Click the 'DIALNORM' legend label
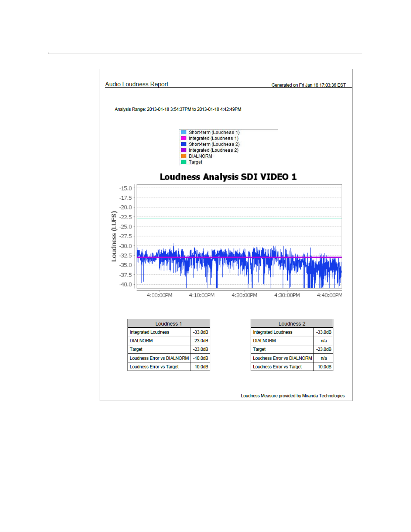Image resolution: width=411 pixels, height=532 pixels. tap(200, 156)
